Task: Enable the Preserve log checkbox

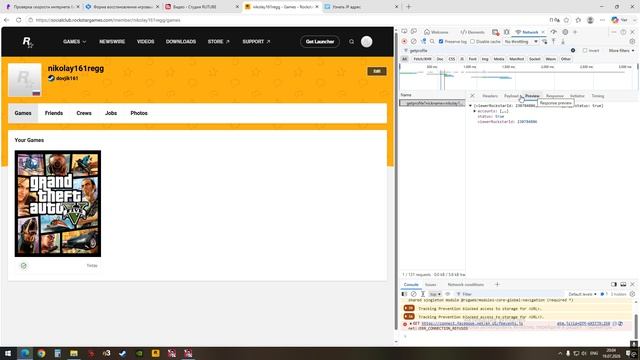Action: click(x=441, y=41)
